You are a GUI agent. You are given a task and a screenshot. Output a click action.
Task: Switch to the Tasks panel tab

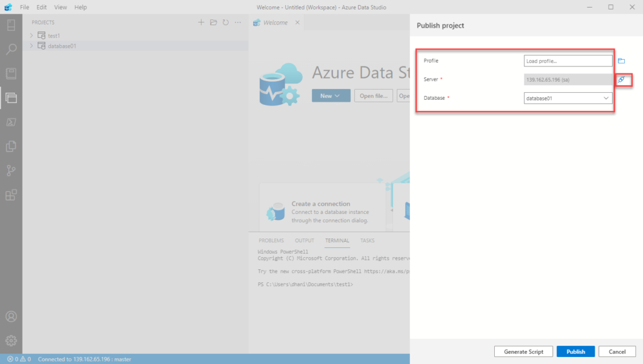coord(367,240)
